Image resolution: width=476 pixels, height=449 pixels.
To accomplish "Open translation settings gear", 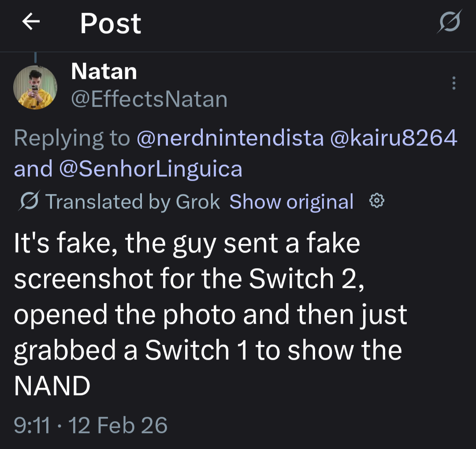I will pyautogui.click(x=376, y=202).
